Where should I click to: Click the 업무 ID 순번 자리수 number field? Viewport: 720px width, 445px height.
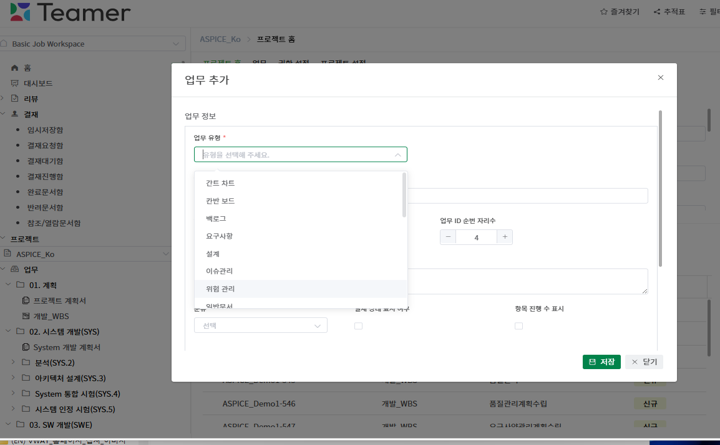click(x=476, y=237)
